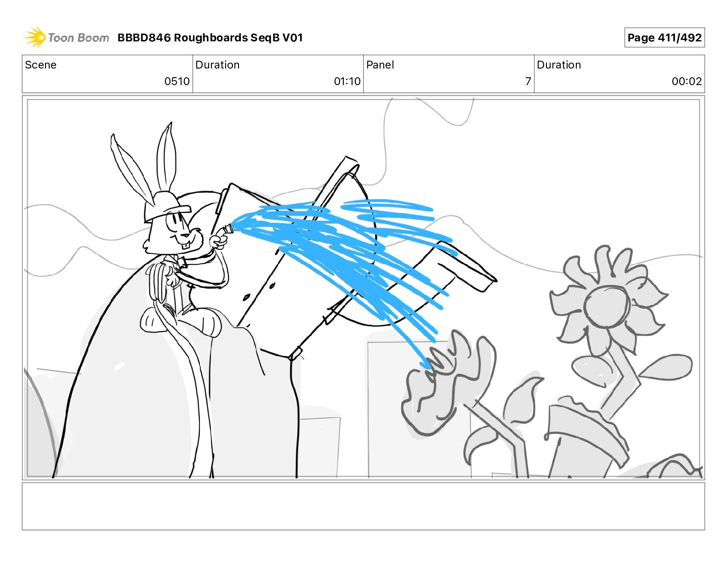
Task: Click the empty notes box below the panel
Action: [x=363, y=506]
